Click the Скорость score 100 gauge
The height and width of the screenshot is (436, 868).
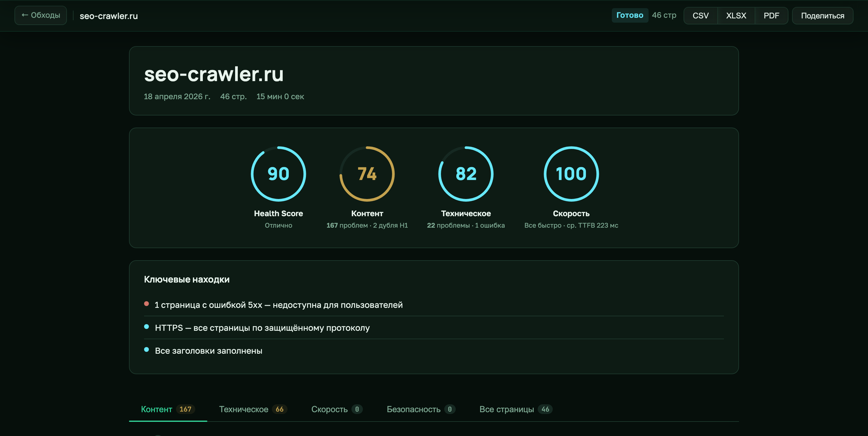coord(571,174)
